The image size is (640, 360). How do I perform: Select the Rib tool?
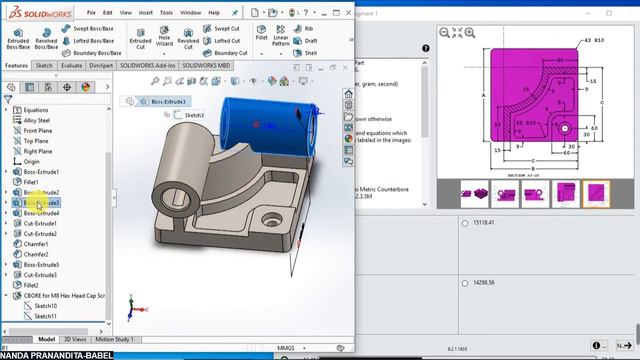(303, 29)
